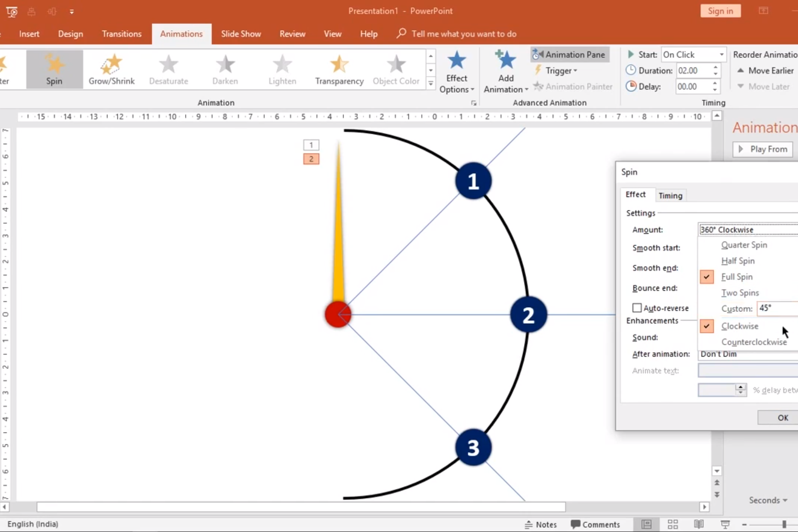
Task: Click the Play From button
Action: tap(763, 149)
